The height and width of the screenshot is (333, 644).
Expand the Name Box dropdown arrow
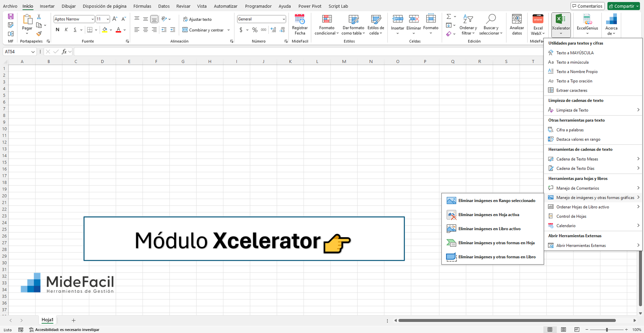click(x=33, y=52)
